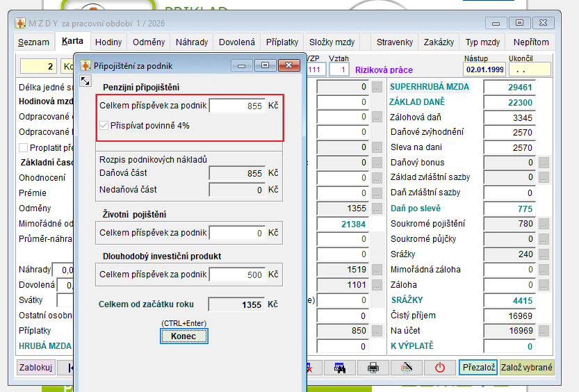The width and height of the screenshot is (579, 392).
Task: Click the resize arrow icon in dialog corner
Action: (85, 81)
